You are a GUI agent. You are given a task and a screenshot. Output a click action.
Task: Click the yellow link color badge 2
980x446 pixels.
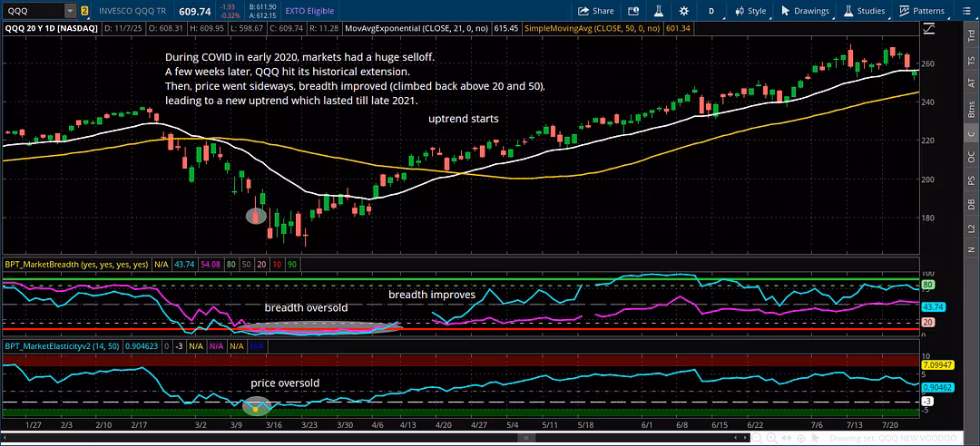click(x=84, y=11)
